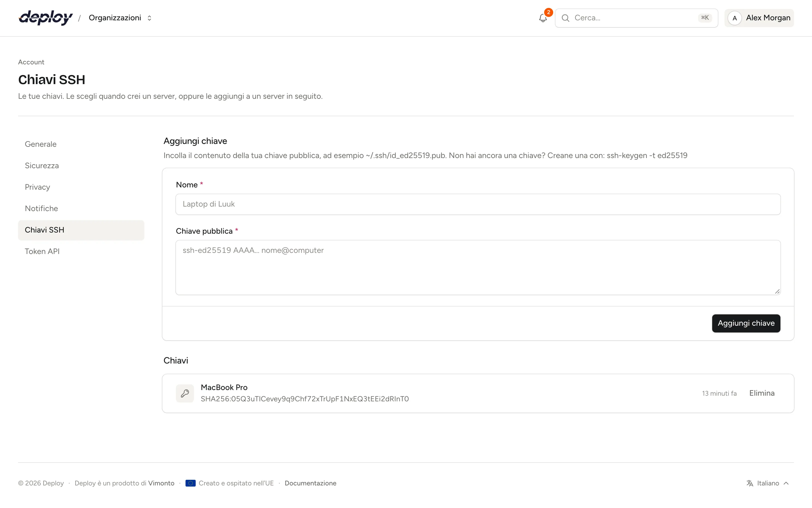812x508 pixels.
Task: Open the Deploy logo home link
Action: [46, 18]
